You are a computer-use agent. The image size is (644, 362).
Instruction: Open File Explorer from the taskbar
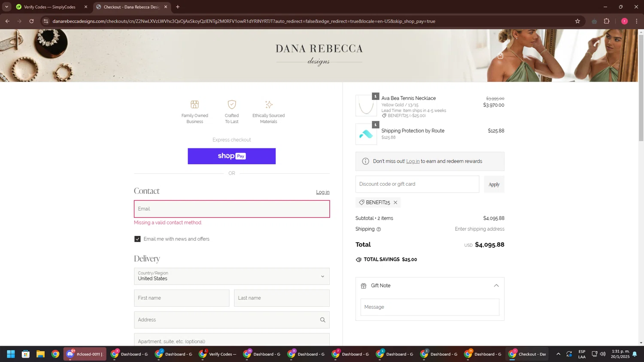point(40,354)
